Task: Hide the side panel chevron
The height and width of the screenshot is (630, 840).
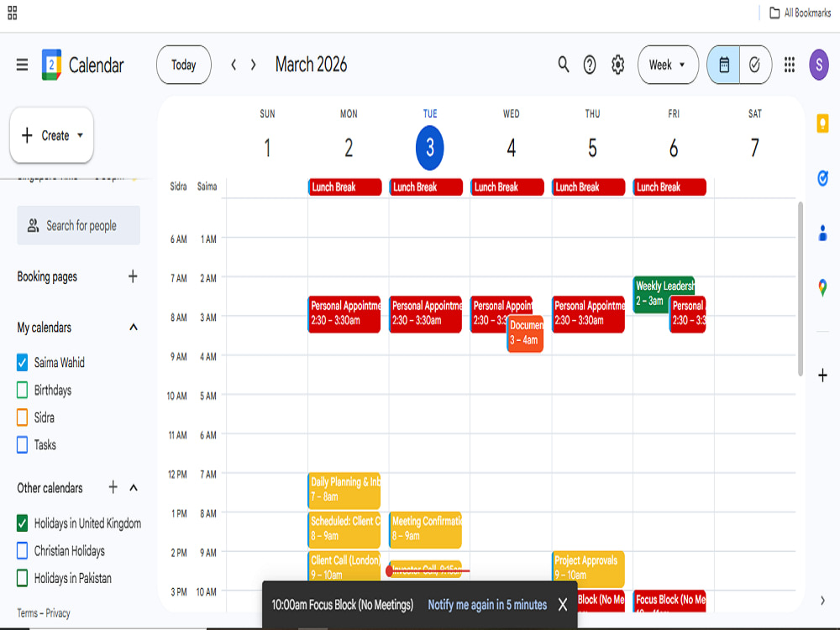Action: 822,601
